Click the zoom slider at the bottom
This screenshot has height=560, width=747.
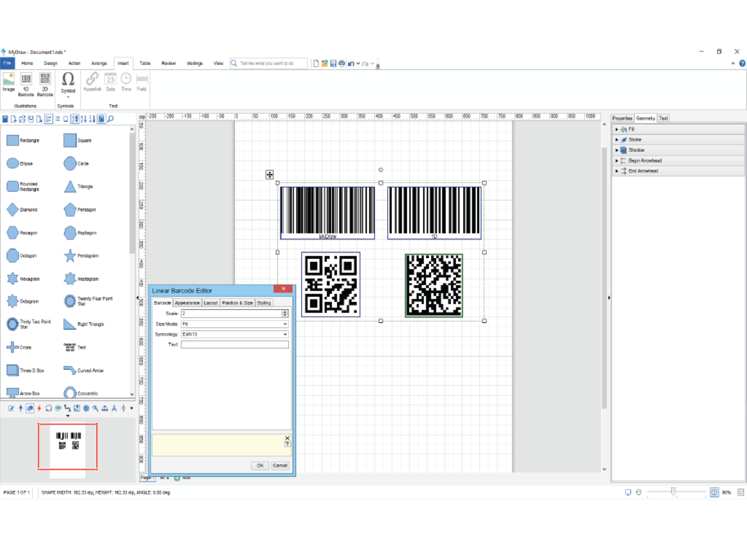tap(674, 491)
